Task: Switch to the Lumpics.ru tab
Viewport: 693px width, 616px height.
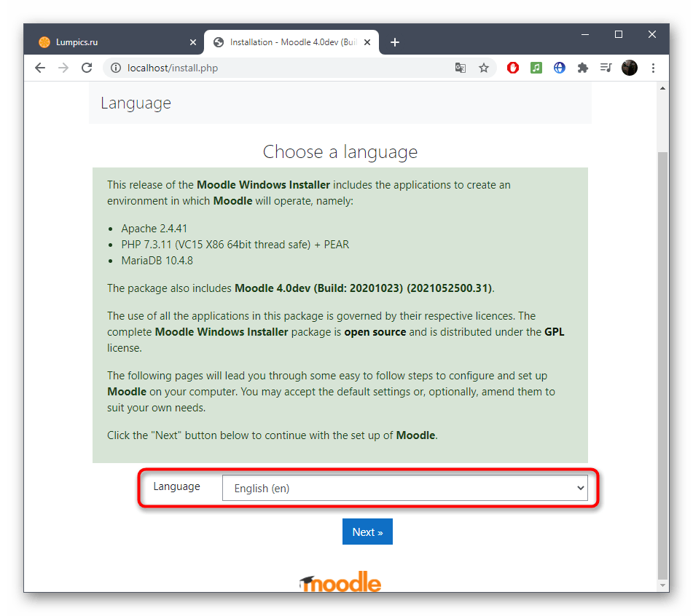Action: 109,42
